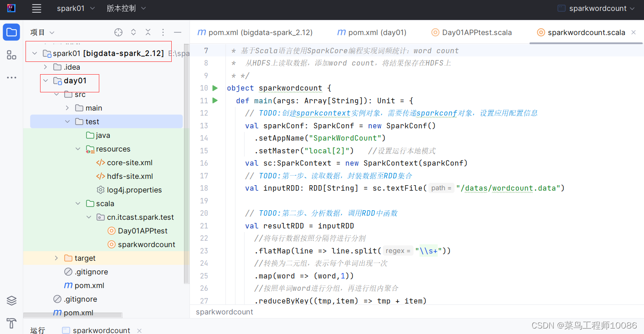The width and height of the screenshot is (644, 334).
Task: Open more tool windows via sidebar ellipsis icon
Action: tap(11, 77)
